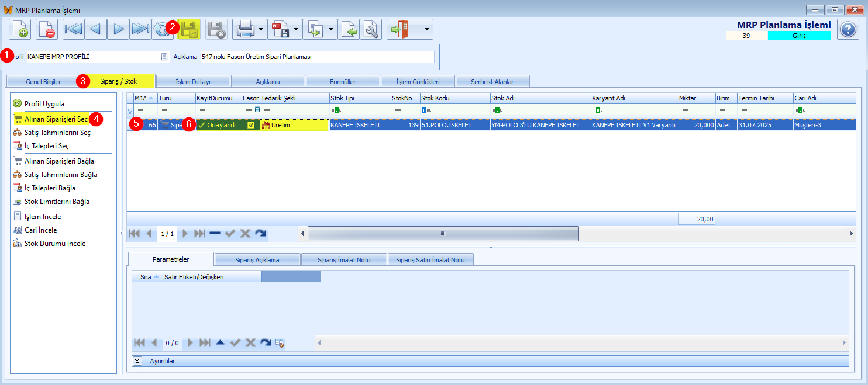Toggle the Fason column filter checkbox

click(x=257, y=109)
